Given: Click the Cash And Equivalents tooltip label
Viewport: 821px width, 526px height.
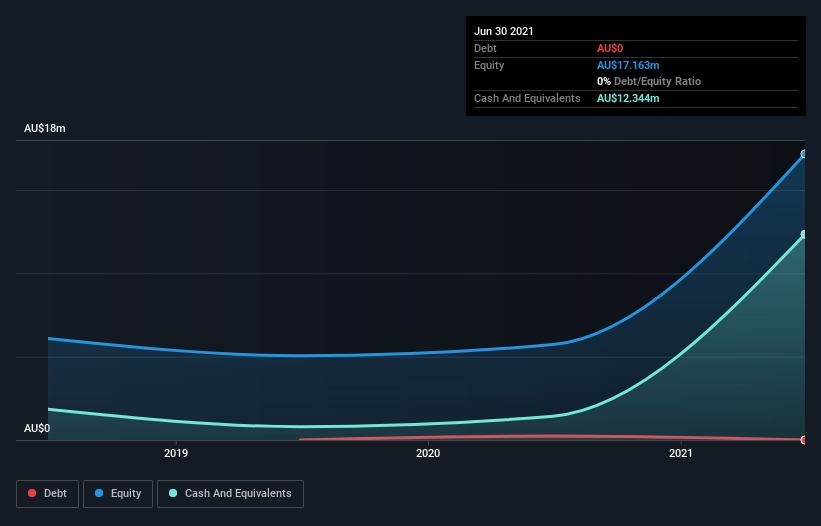Looking at the screenshot, I should [527, 98].
